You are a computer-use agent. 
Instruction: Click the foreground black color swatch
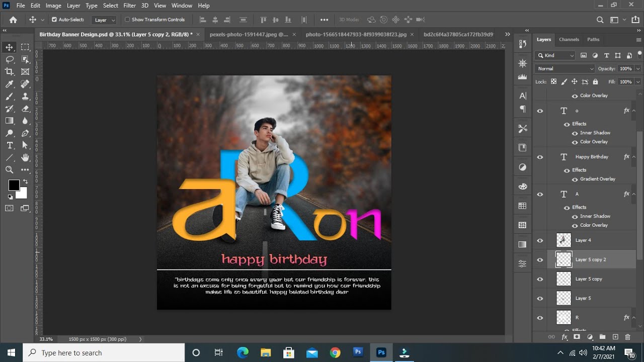click(x=14, y=185)
